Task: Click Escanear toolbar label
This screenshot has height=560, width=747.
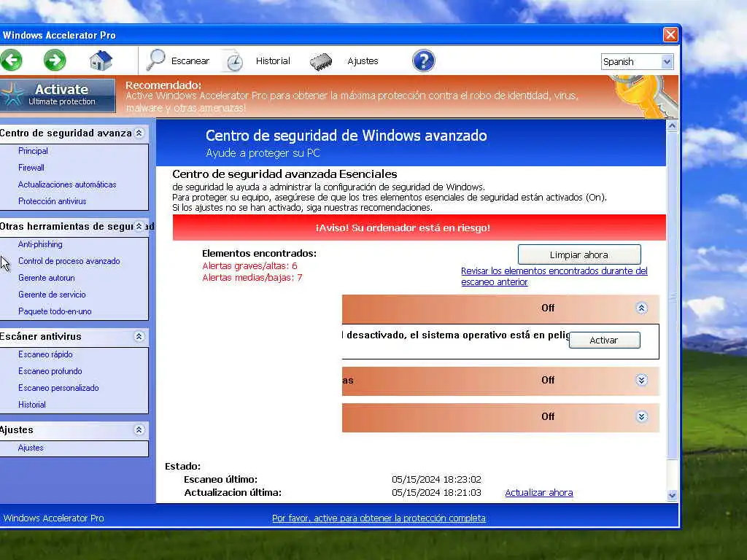Action: pos(190,61)
